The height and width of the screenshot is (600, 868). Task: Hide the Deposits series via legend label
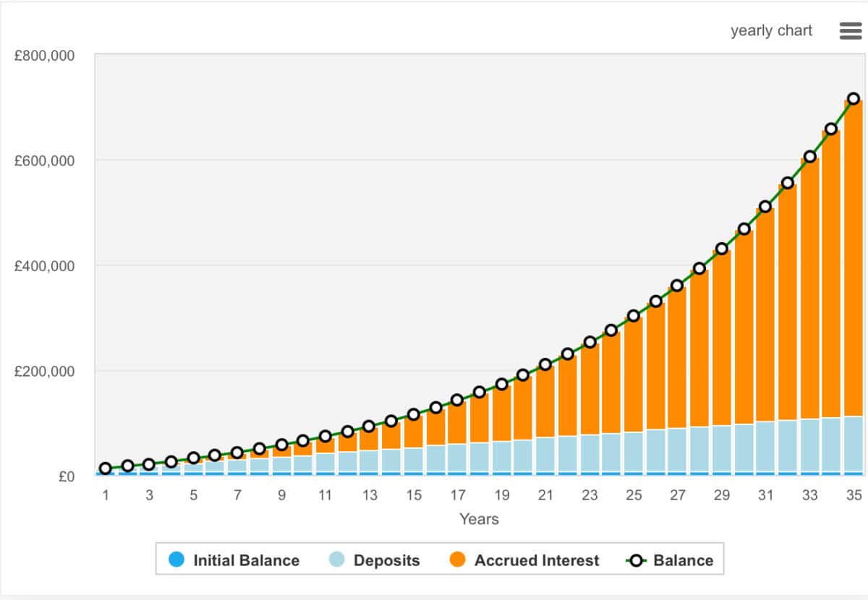[386, 560]
